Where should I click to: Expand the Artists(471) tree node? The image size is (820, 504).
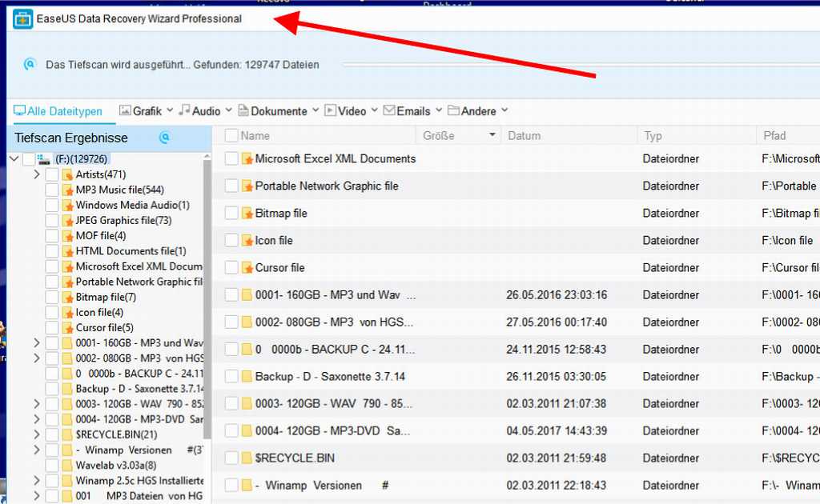tap(37, 174)
